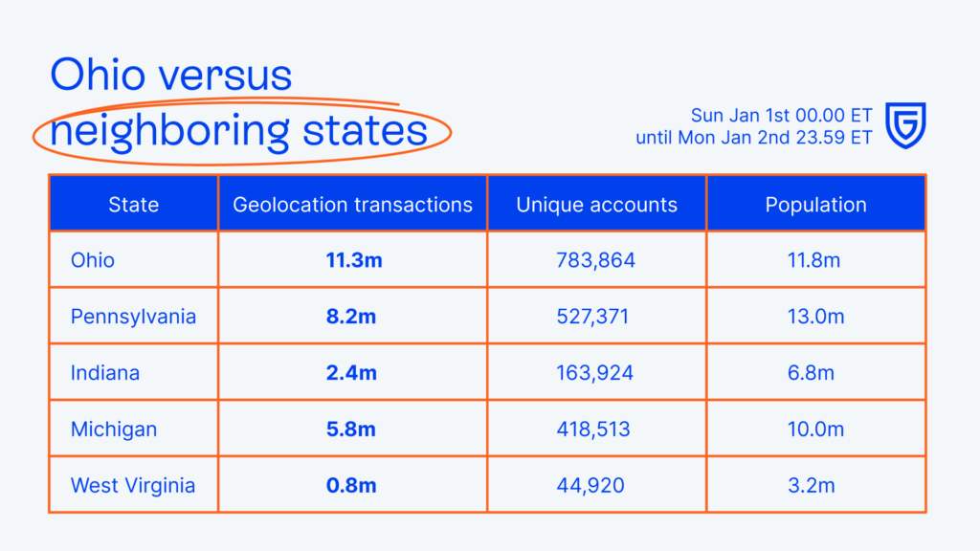This screenshot has width=980, height=551.
Task: Click the GeoComply shield logo icon
Action: 904,126
